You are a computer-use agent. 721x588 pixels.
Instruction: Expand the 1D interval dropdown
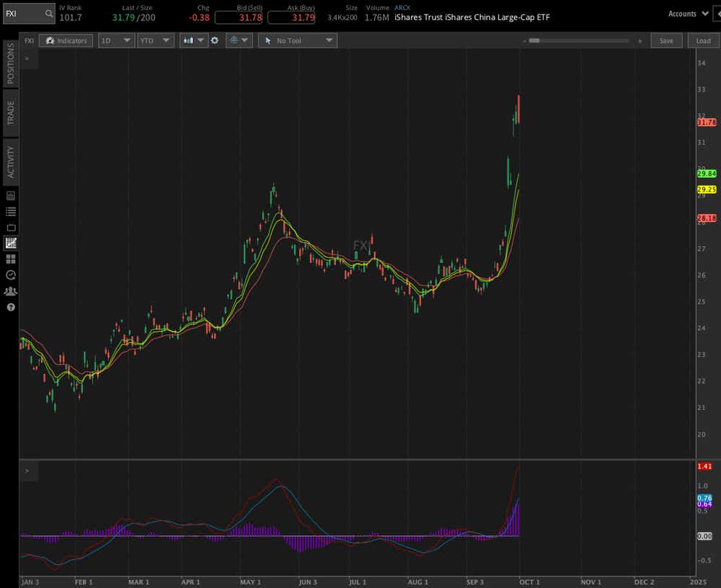point(116,41)
